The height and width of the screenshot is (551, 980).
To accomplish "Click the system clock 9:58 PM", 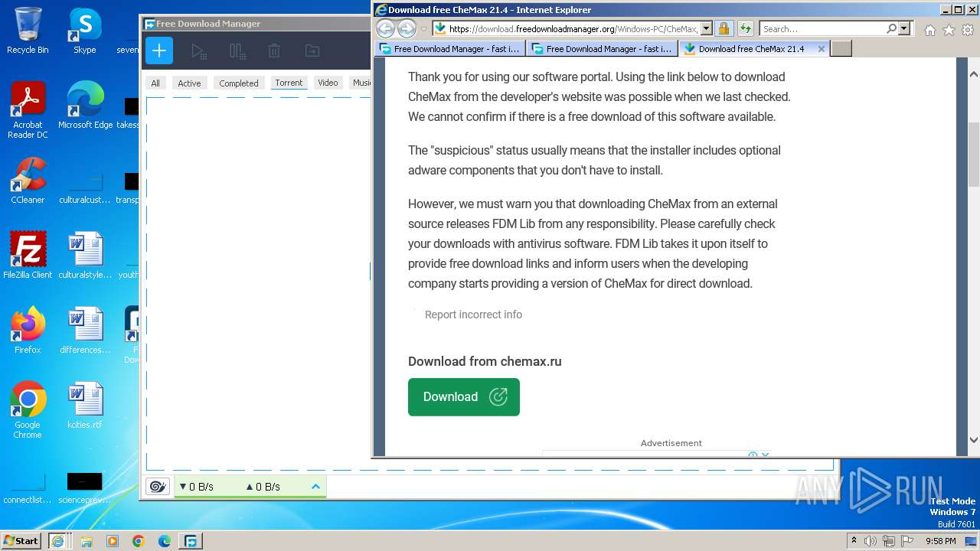I will click(x=941, y=541).
